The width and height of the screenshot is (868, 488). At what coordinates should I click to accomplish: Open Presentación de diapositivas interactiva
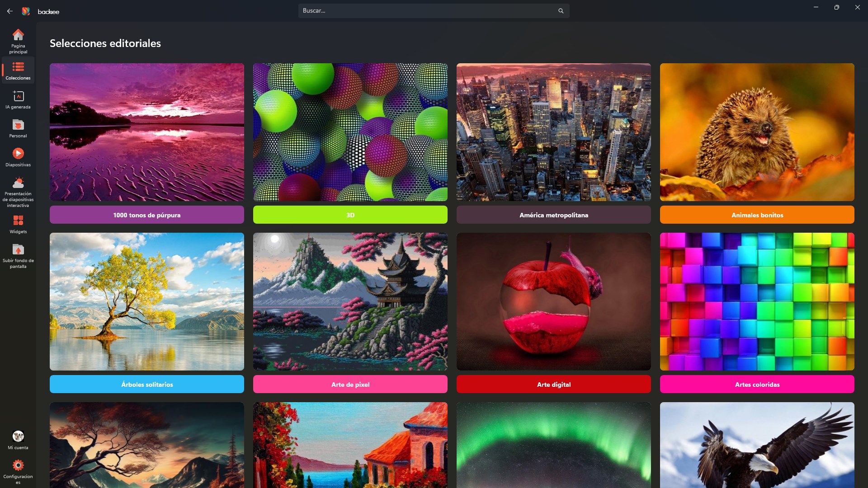click(x=18, y=192)
